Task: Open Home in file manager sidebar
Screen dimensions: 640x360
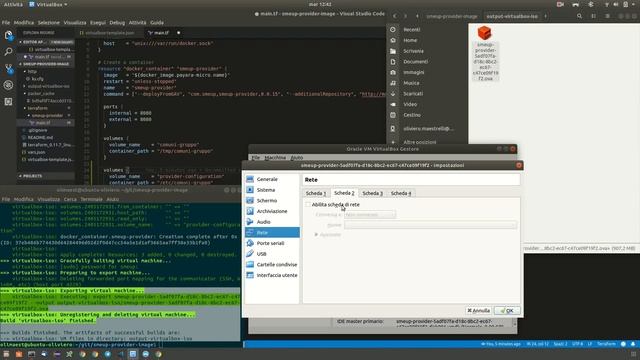Action: pyautogui.click(x=427, y=40)
